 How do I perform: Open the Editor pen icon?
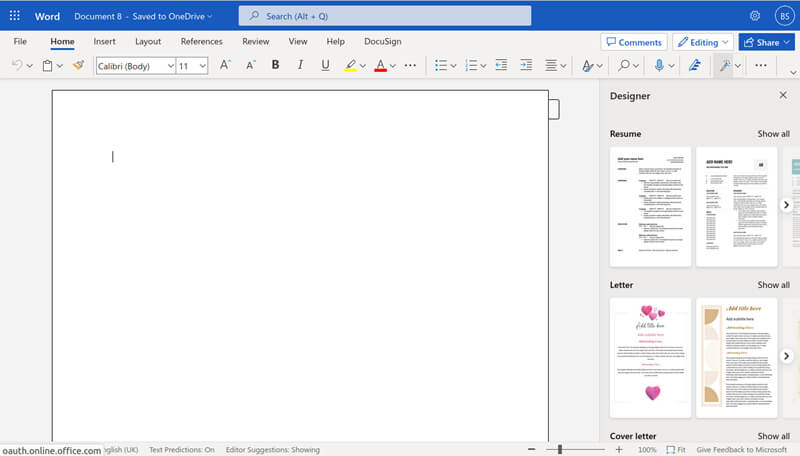[695, 65]
